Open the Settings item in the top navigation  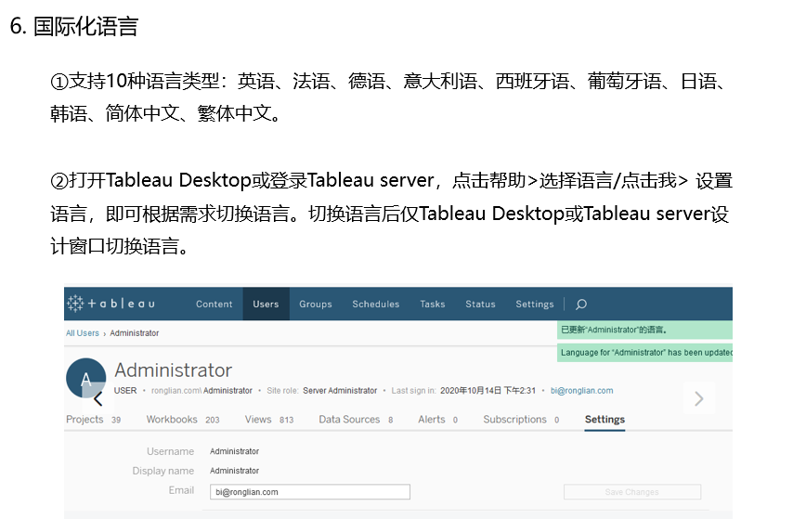[x=535, y=304]
